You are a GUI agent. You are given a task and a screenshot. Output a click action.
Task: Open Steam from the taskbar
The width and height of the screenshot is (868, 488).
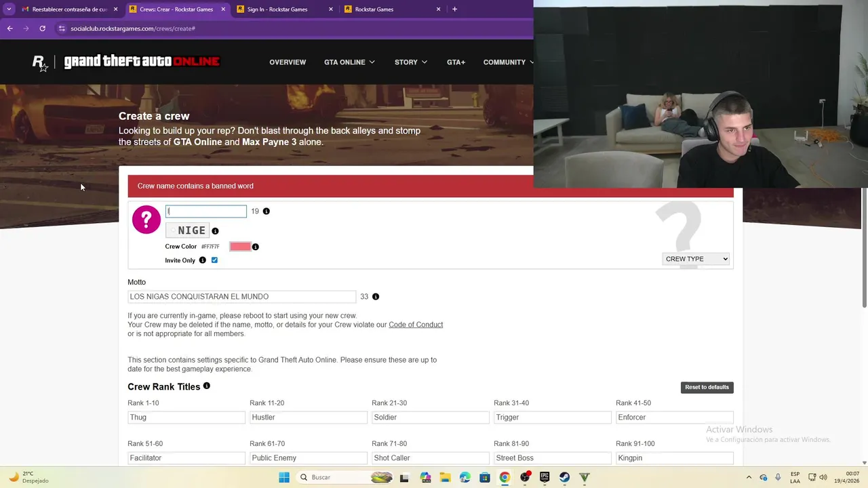pos(564,477)
